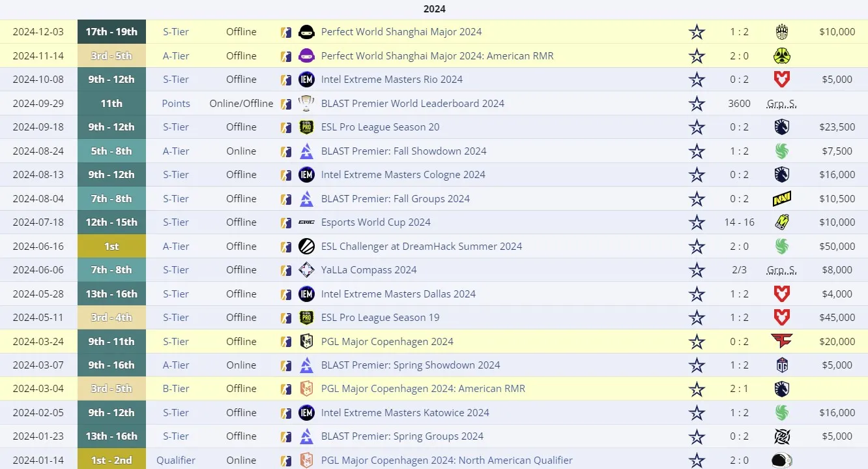Click star icon for ESL Pro League Season 20

click(697, 127)
